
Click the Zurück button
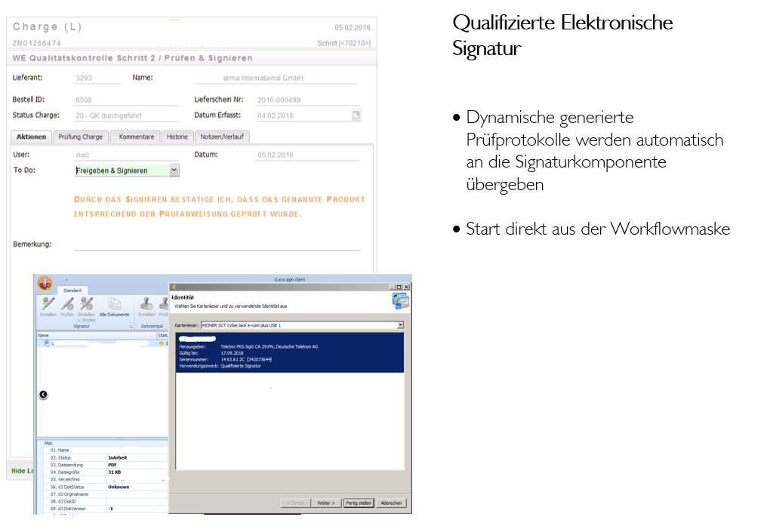tap(295, 503)
